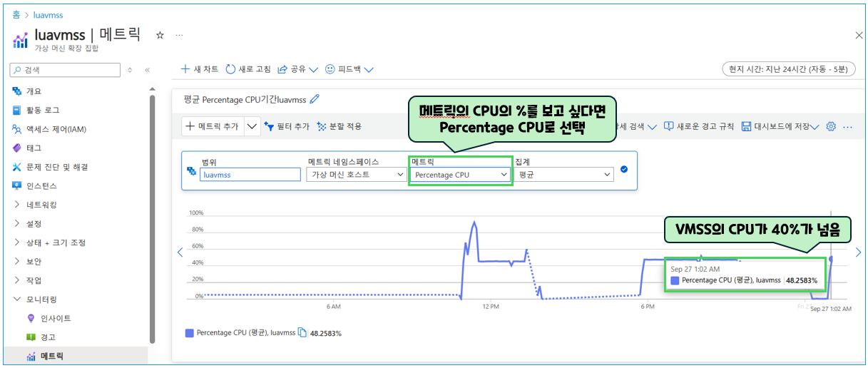Click the resource icon in metric row
868x368 pixels.
(x=190, y=171)
